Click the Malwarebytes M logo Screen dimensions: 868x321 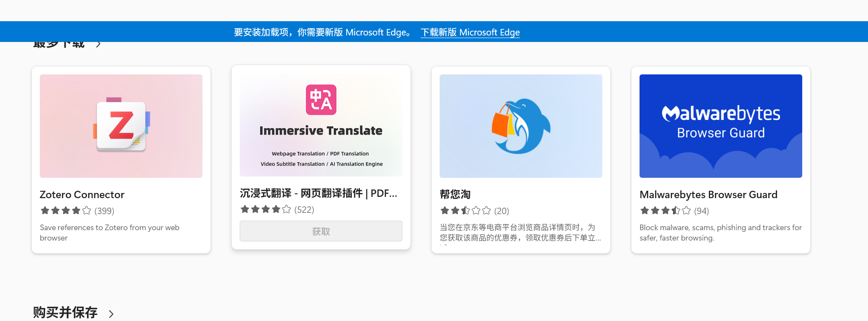(671, 114)
